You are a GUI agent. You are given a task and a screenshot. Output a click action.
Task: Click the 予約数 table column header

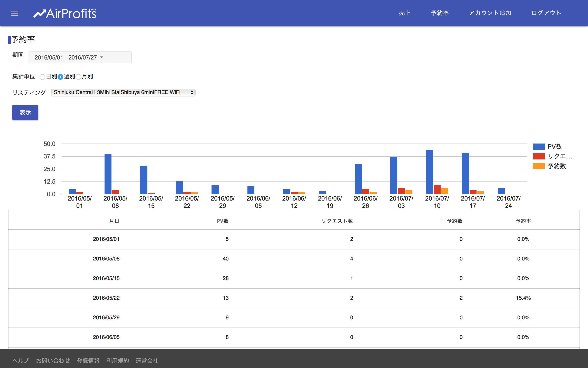455,221
